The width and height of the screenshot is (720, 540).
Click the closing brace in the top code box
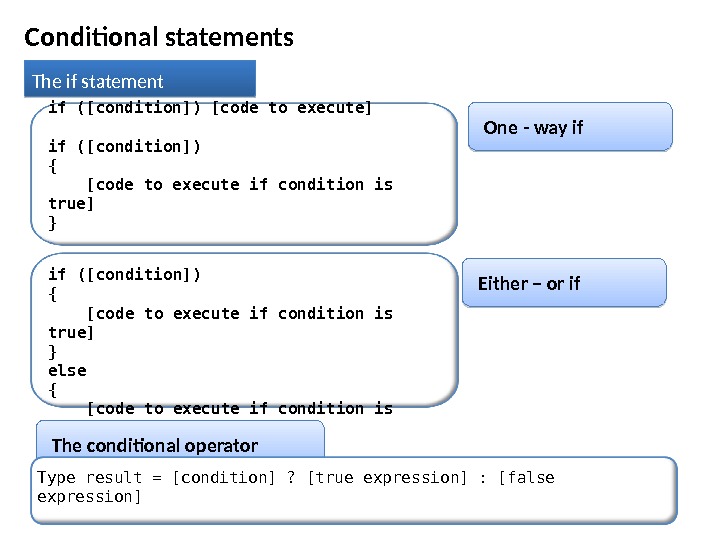pyautogui.click(x=53, y=223)
